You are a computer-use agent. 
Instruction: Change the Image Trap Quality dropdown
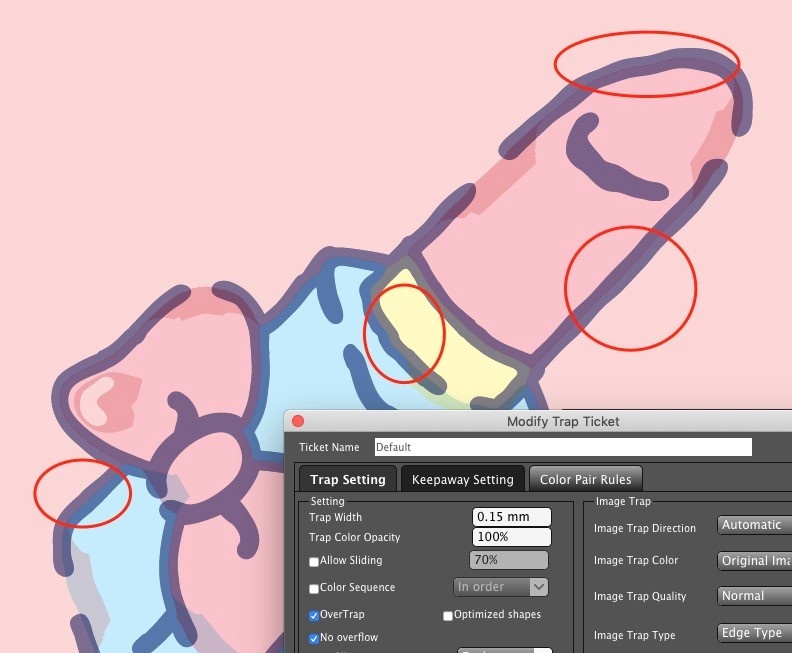pyautogui.click(x=754, y=596)
